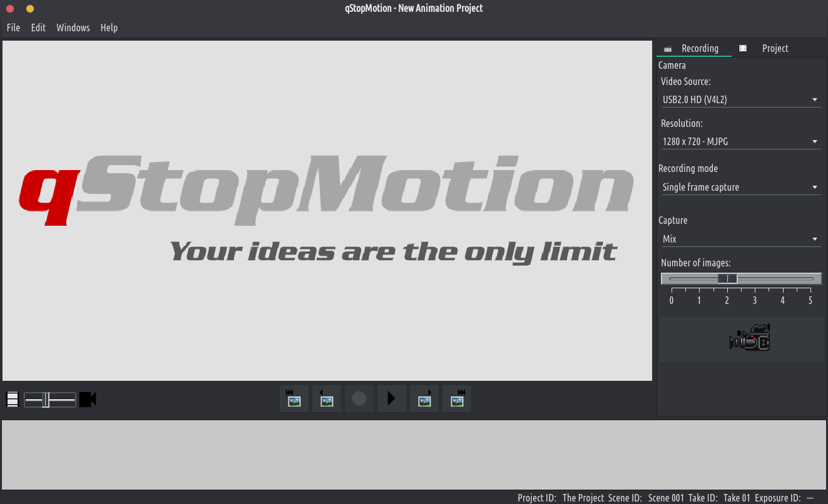Open the Edit menu
This screenshot has height=504, width=828.
38,28
